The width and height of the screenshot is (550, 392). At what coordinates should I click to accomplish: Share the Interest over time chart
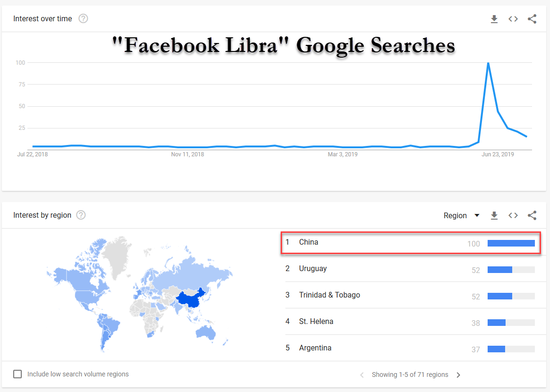pyautogui.click(x=532, y=19)
